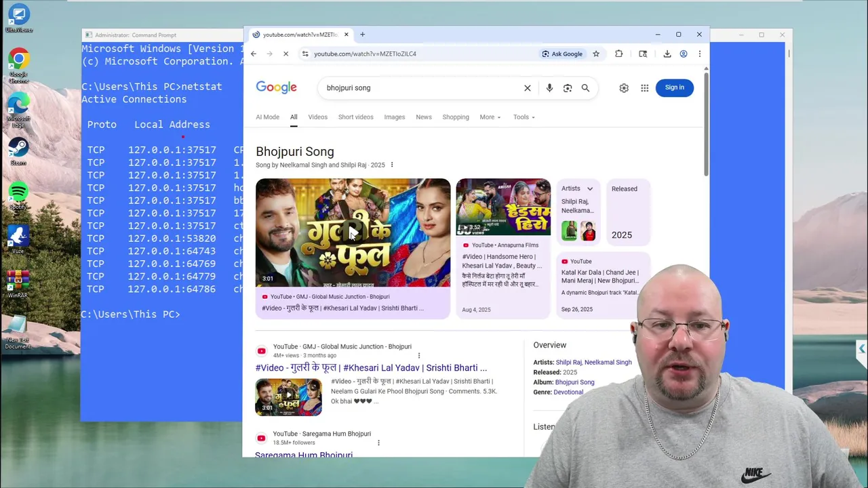Viewport: 868px width, 488px height.
Task: Open the '#Video | Handsome Hero' card title
Action: click(501, 261)
